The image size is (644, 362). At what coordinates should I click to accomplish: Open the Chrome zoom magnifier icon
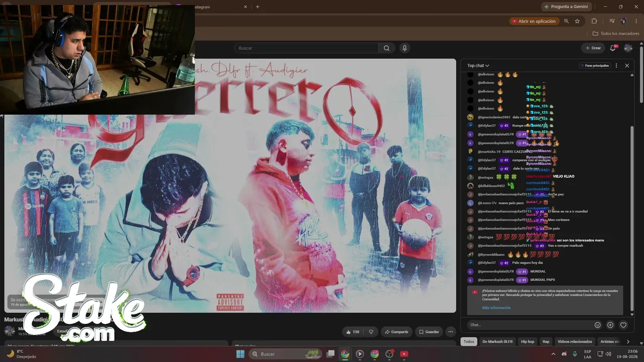[567, 21]
